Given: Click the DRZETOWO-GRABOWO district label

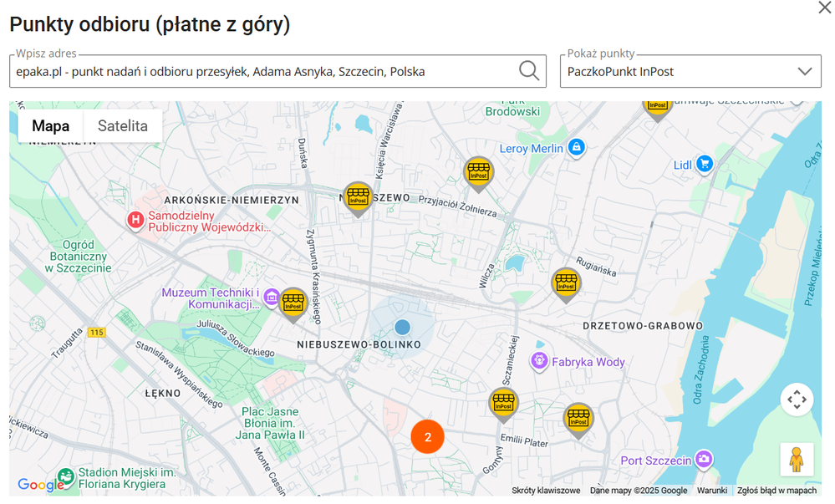Looking at the screenshot, I should pyautogui.click(x=643, y=326).
